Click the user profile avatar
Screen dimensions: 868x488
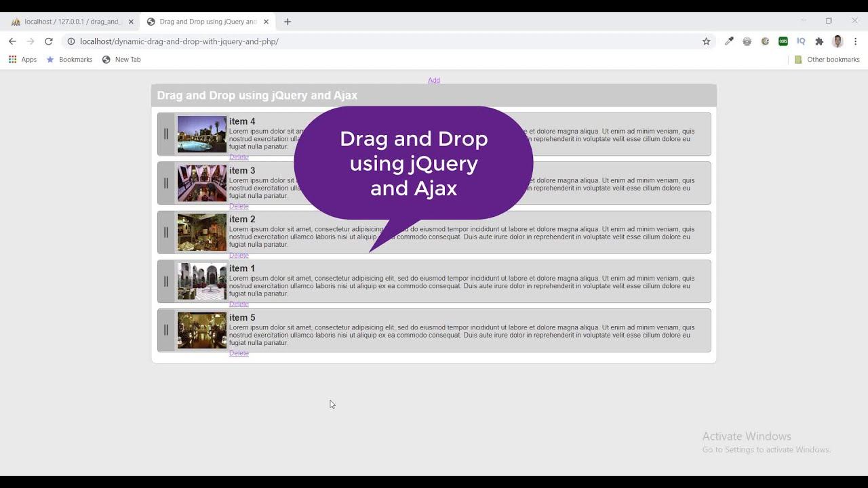pos(837,41)
